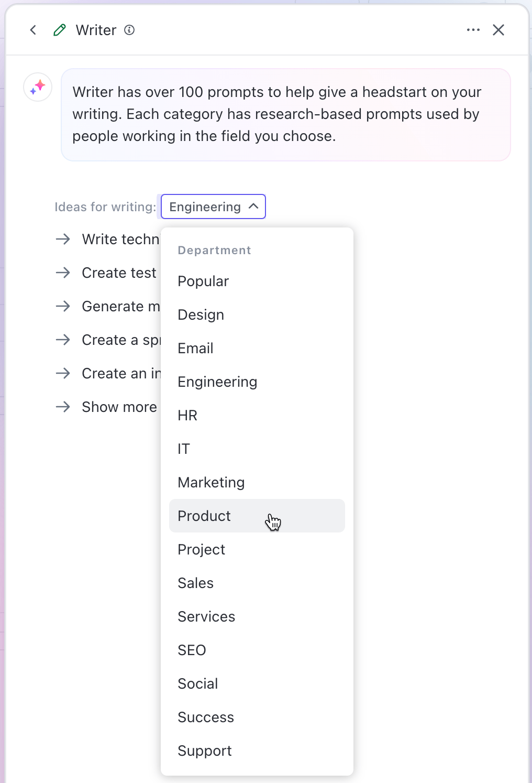
Task: Select Product from Department menu
Action: click(x=204, y=516)
